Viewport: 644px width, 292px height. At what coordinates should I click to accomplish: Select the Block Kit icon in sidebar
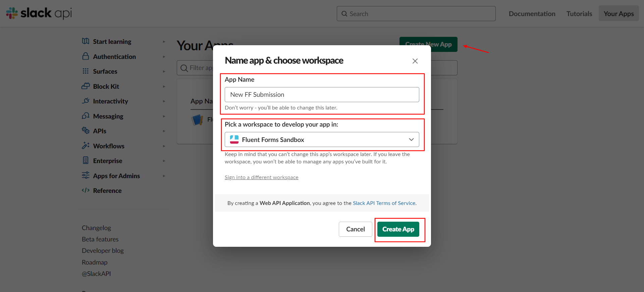(85, 86)
